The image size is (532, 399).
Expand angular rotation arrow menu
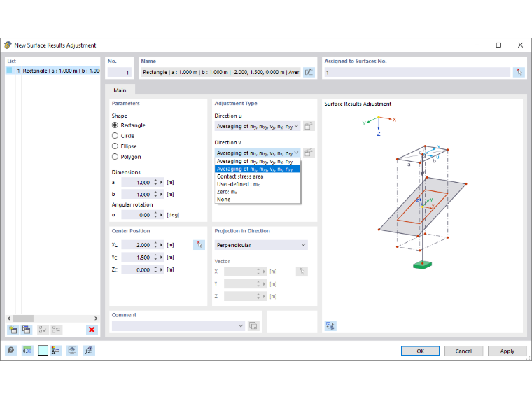[162, 215]
